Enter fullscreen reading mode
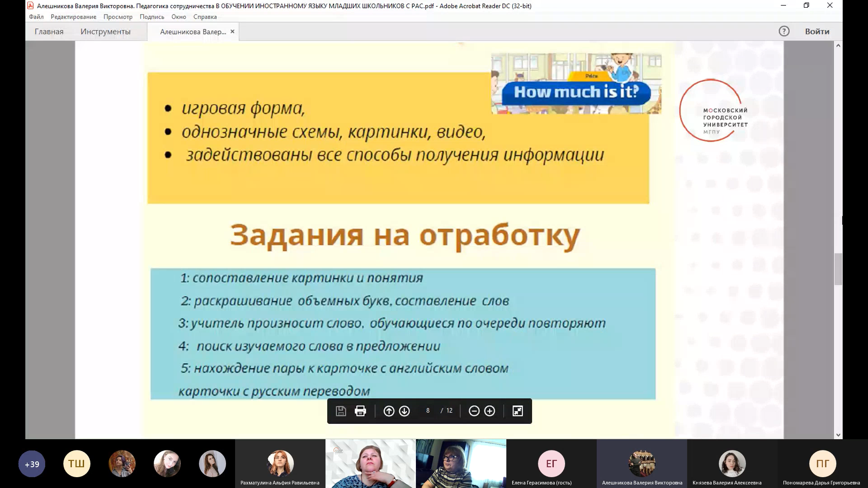This screenshot has width=868, height=488. pos(518,411)
